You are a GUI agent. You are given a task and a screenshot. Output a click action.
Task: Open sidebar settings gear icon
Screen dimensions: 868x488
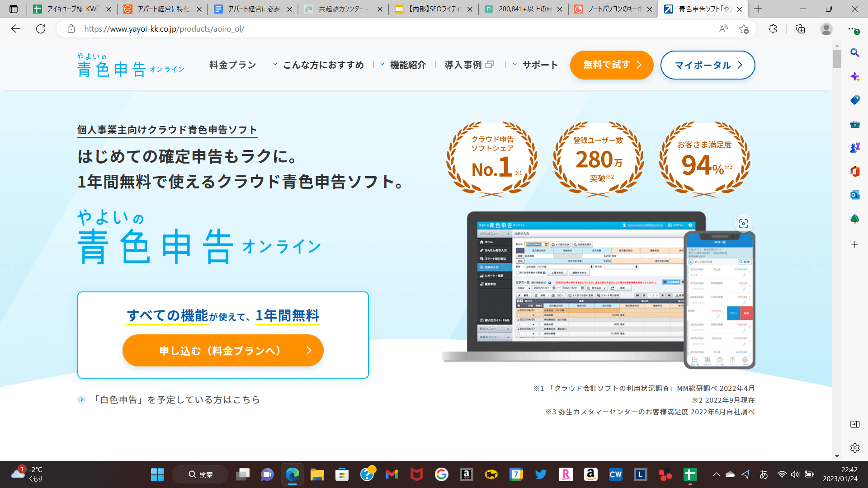point(854,448)
